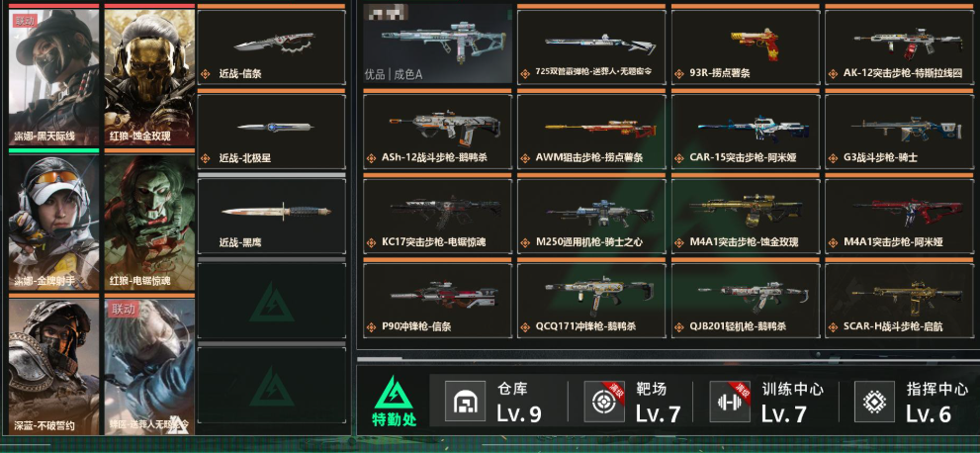The image size is (980, 453).
Task: Choose the M4A1突击步枪-蚀金玫瑰 skin card
Action: click(x=745, y=217)
